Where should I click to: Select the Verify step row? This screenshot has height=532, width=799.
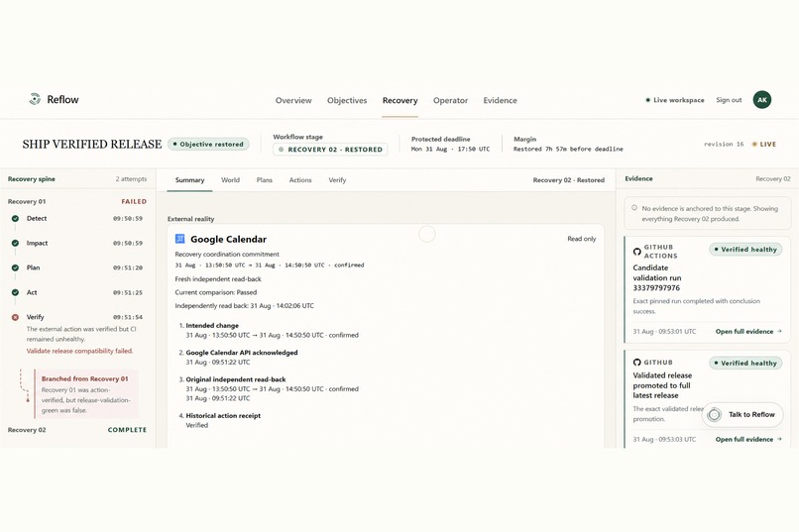pos(77,317)
